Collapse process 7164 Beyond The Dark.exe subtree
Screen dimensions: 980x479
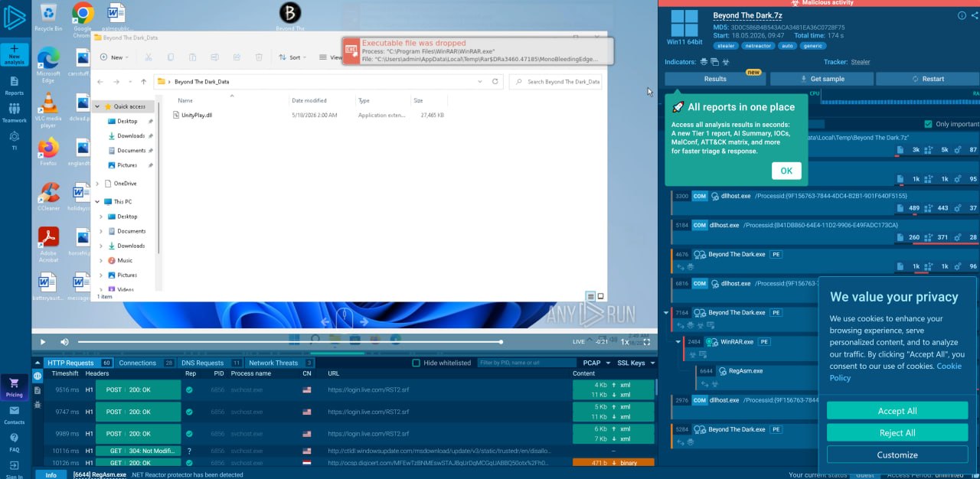[x=665, y=313]
